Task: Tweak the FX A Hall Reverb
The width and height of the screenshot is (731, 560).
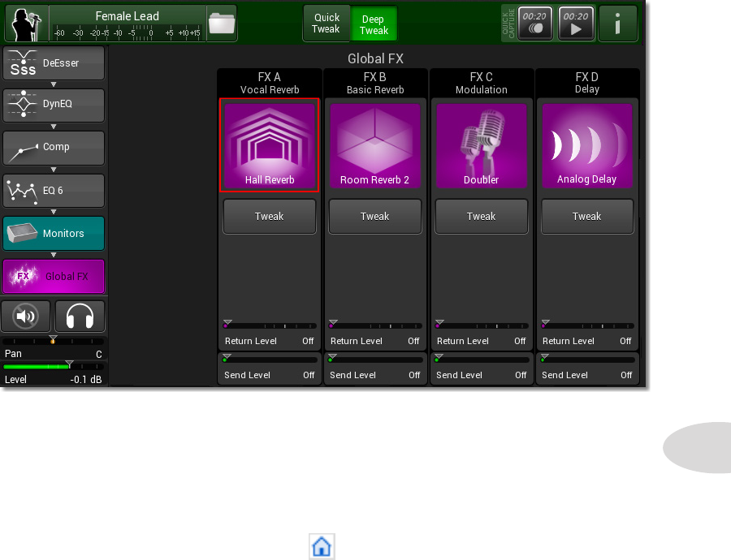Action: coord(270,217)
